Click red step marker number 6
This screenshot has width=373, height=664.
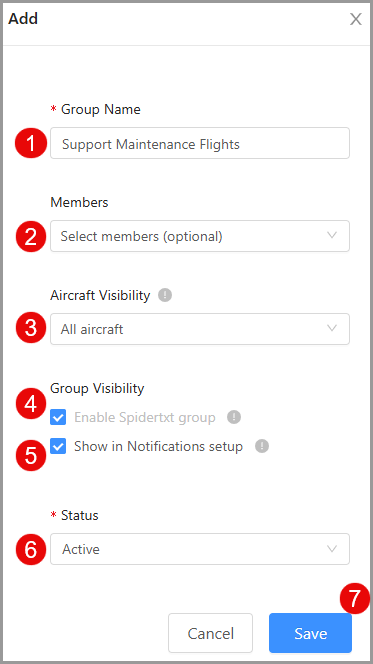click(x=31, y=549)
